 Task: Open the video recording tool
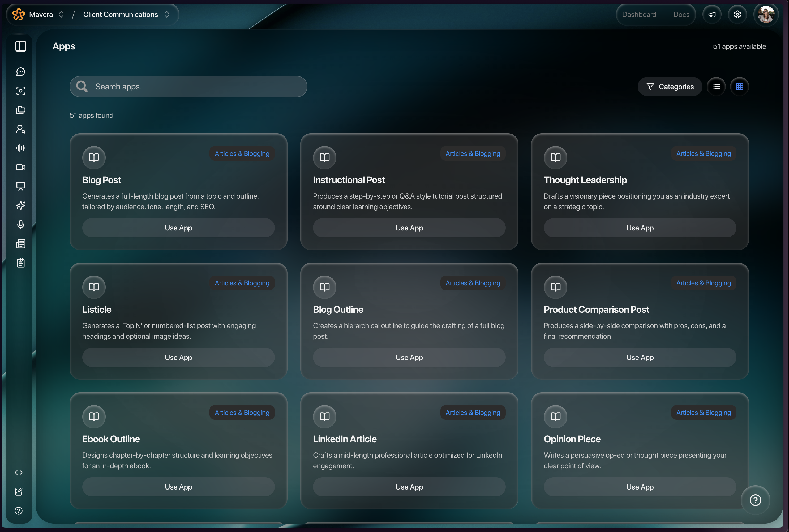[x=20, y=167]
